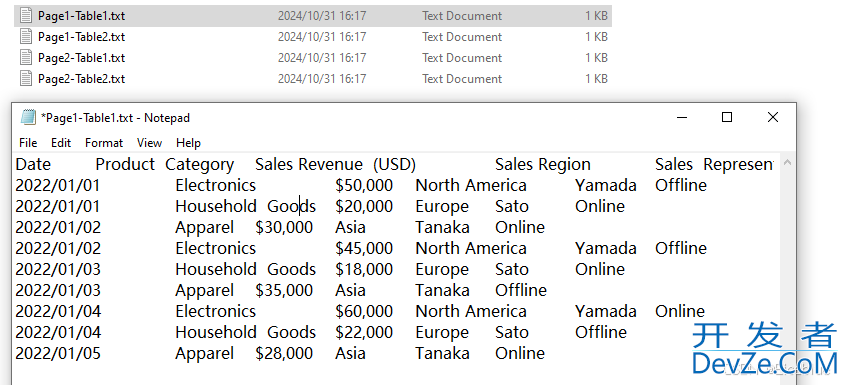Select the Page2-Table2.txt file icon
Screen dimensions: 848x385
click(26, 79)
